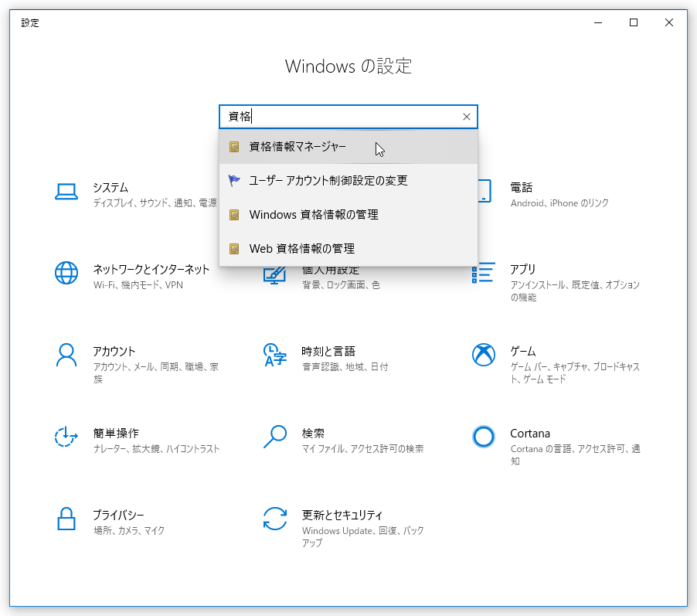697x616 pixels.
Task: Click the description アンインストール、既定値、オプションの機能
Action: (x=575, y=291)
